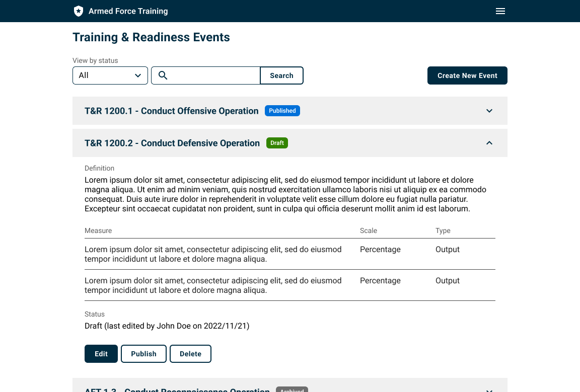Click the magnifying glass search icon
The height and width of the screenshot is (392, 580).
pos(163,75)
